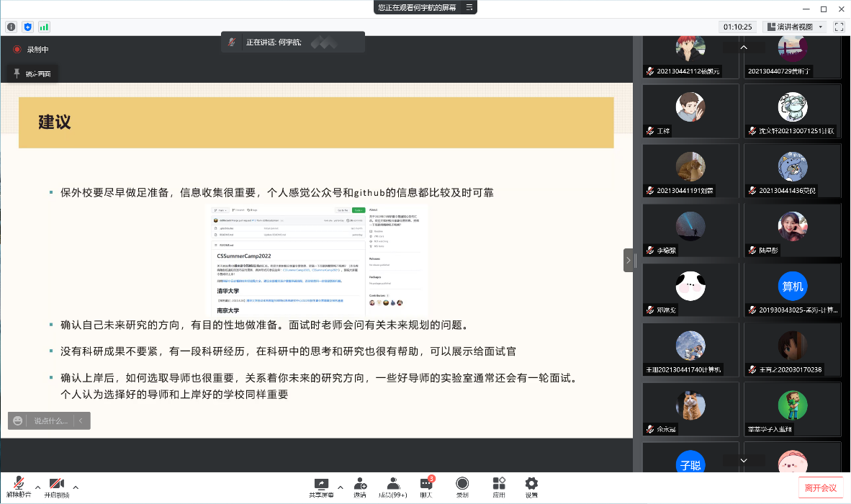Click the network signal status icon

[44, 27]
